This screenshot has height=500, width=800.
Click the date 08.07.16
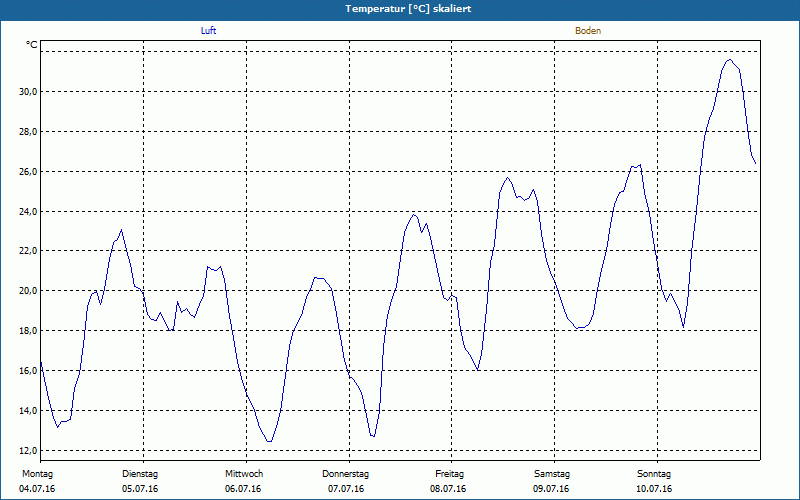tap(448, 489)
